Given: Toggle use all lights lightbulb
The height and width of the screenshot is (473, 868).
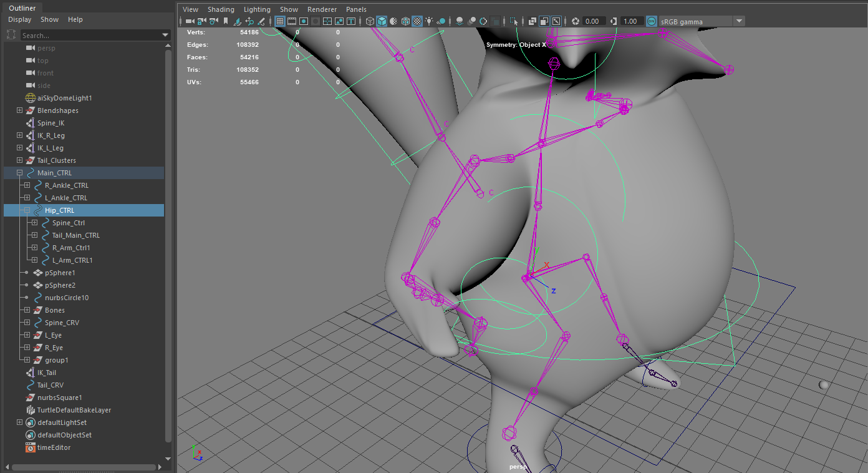Looking at the screenshot, I should point(429,21).
